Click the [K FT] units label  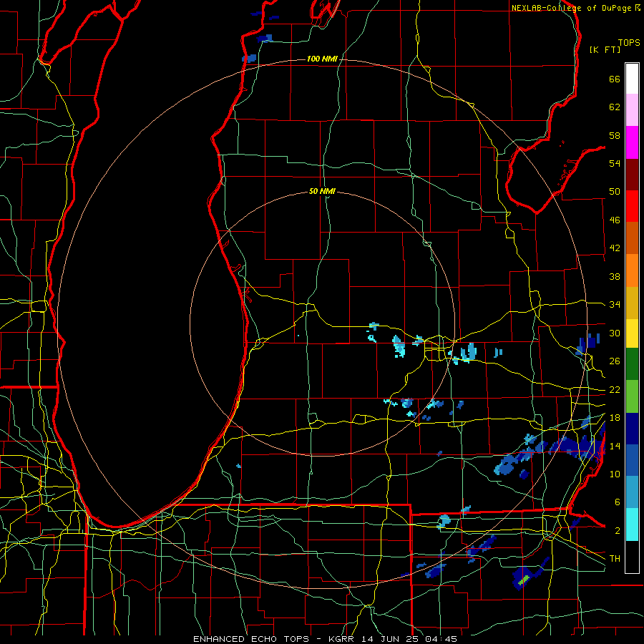(605, 49)
